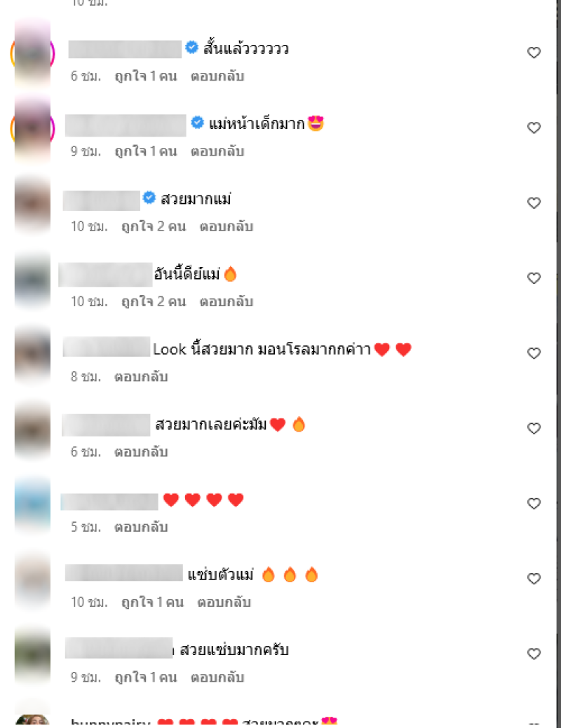Viewport: 561px width, 728px height.
Task: Heart the "อันนี้ดีย์แม่" comment
Action: point(534,278)
